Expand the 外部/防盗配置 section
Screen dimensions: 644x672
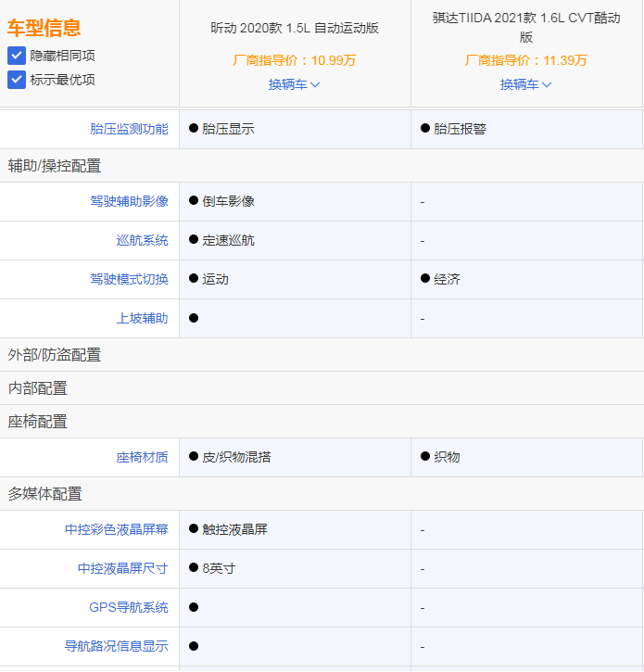[x=55, y=355]
